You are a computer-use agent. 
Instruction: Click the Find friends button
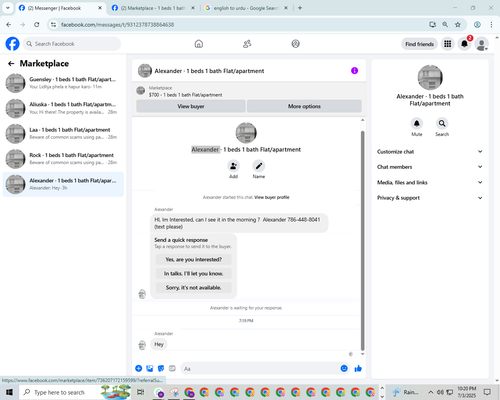(419, 44)
